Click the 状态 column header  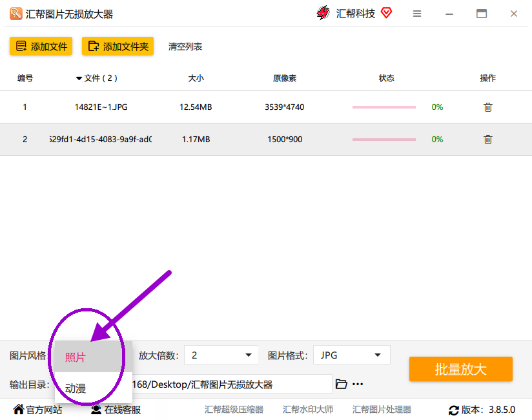tap(386, 78)
